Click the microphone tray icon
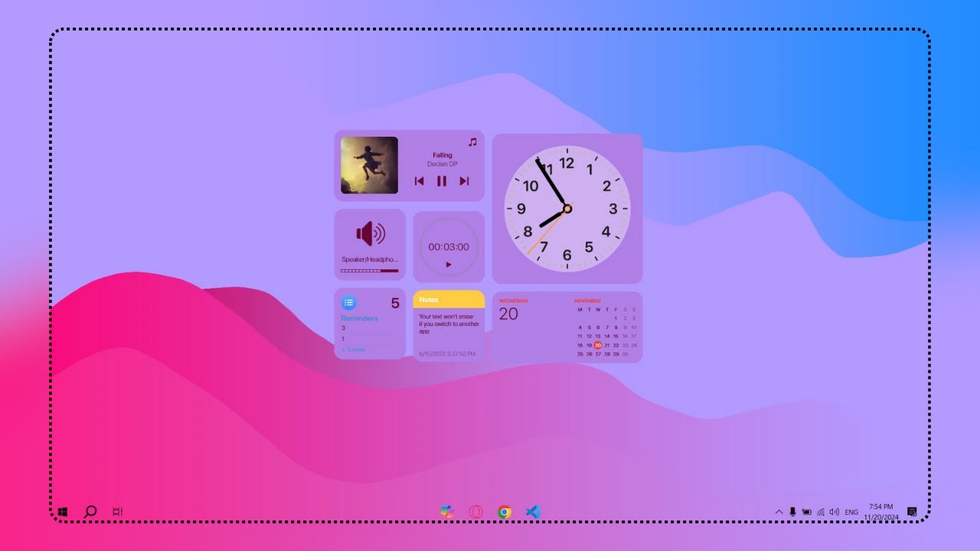The height and width of the screenshot is (551, 980). point(792,511)
